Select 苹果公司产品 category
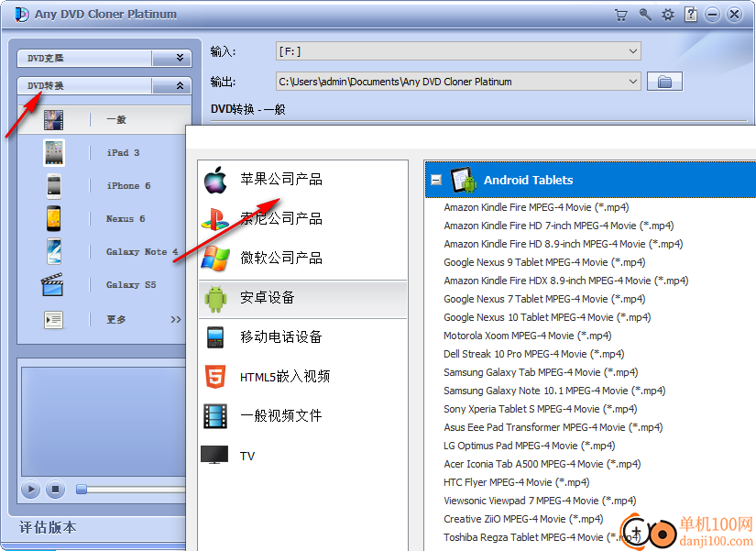 (281, 180)
